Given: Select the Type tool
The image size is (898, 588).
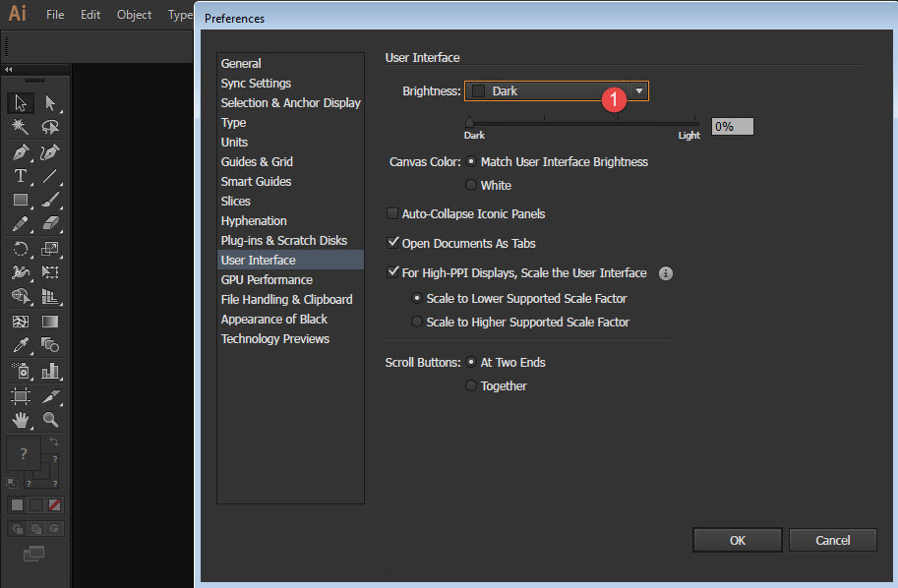Looking at the screenshot, I should tap(21, 176).
